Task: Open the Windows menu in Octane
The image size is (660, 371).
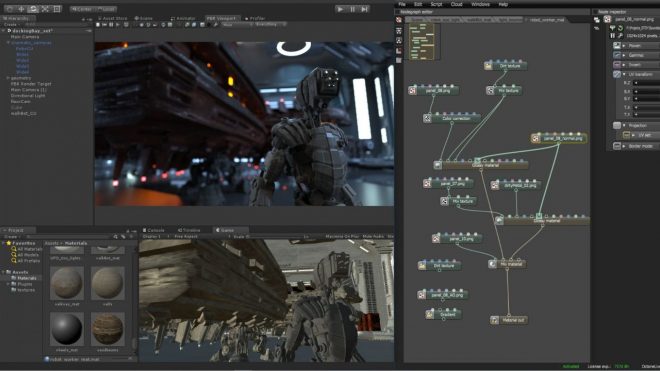Action: point(480,4)
